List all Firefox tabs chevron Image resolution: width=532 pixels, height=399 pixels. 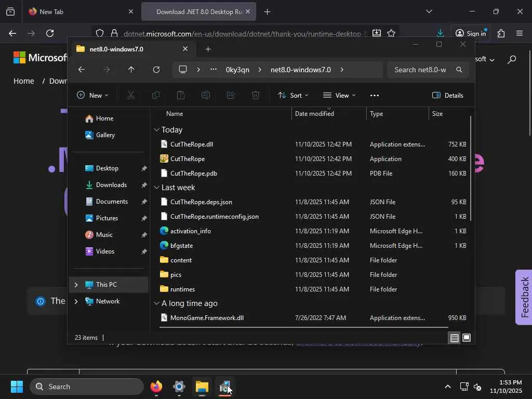click(x=429, y=11)
